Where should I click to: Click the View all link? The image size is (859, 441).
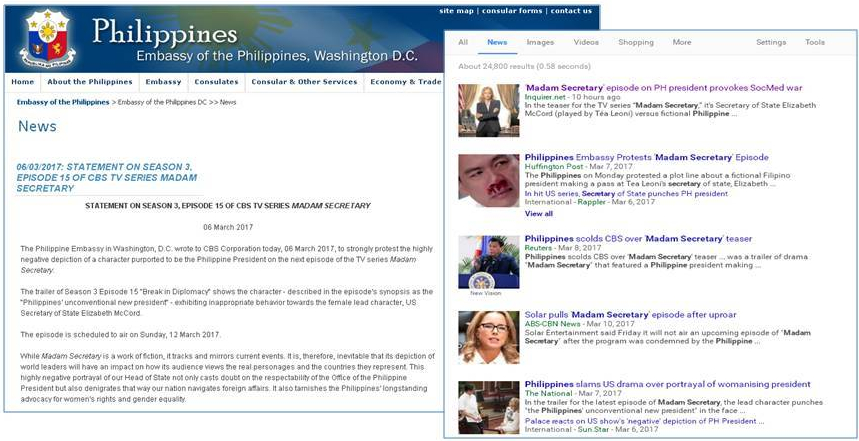[538, 213]
